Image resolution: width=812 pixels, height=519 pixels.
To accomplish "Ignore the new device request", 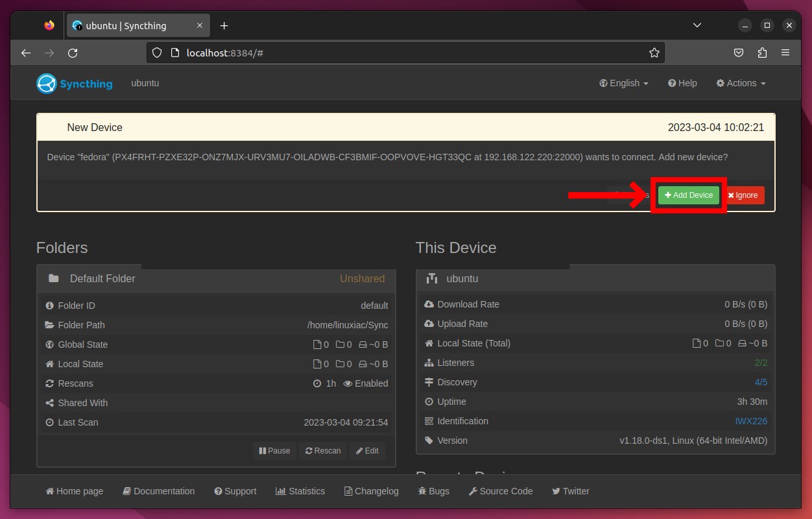I will click(743, 195).
